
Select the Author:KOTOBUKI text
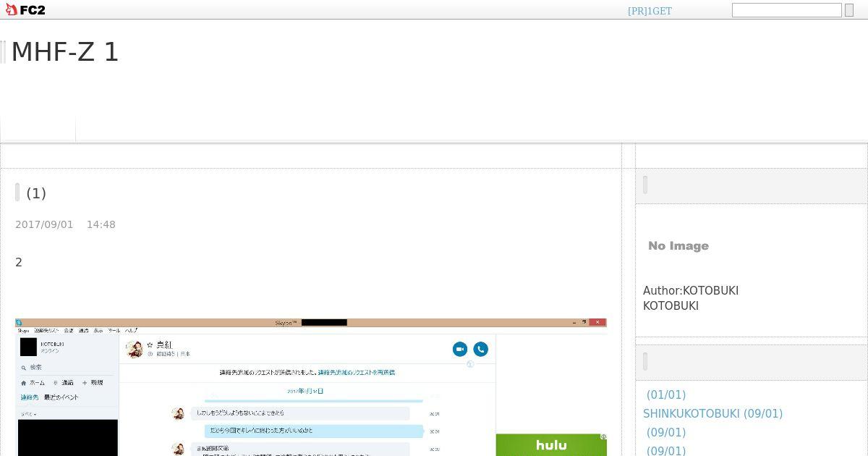(x=691, y=290)
